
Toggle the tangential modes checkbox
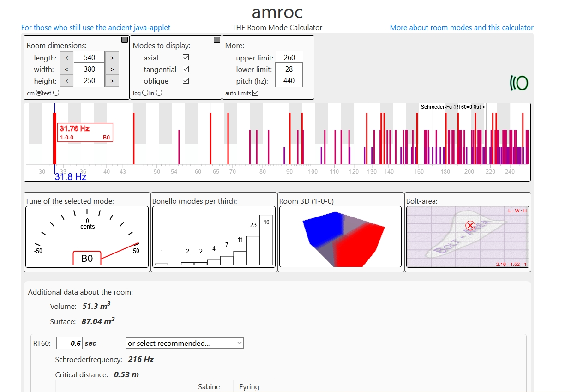186,69
